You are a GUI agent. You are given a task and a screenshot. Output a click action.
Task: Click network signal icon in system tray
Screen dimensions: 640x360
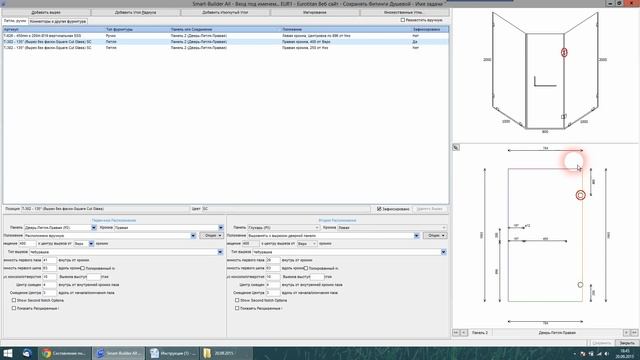[x=599, y=353]
